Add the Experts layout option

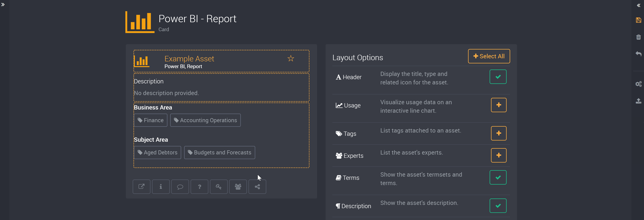[x=499, y=155]
